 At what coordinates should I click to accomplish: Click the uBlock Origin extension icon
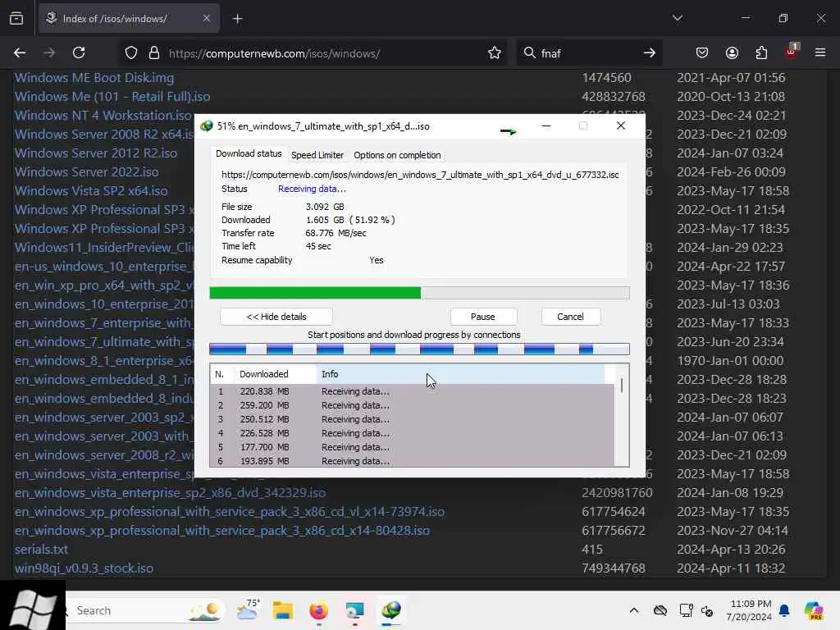point(792,52)
